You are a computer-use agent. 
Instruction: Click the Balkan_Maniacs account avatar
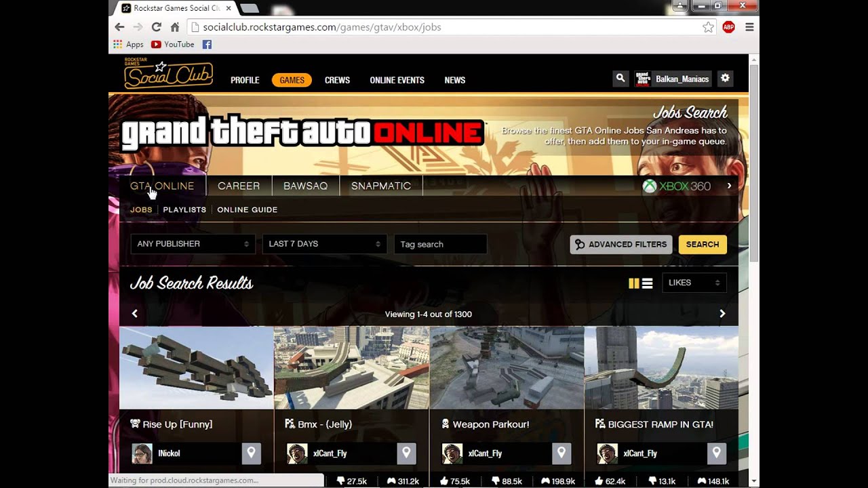click(x=643, y=79)
